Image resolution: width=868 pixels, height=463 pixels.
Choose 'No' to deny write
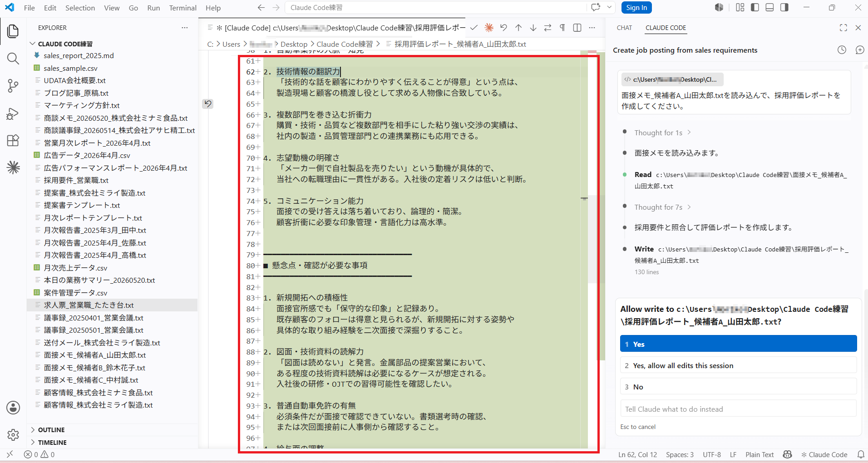738,387
